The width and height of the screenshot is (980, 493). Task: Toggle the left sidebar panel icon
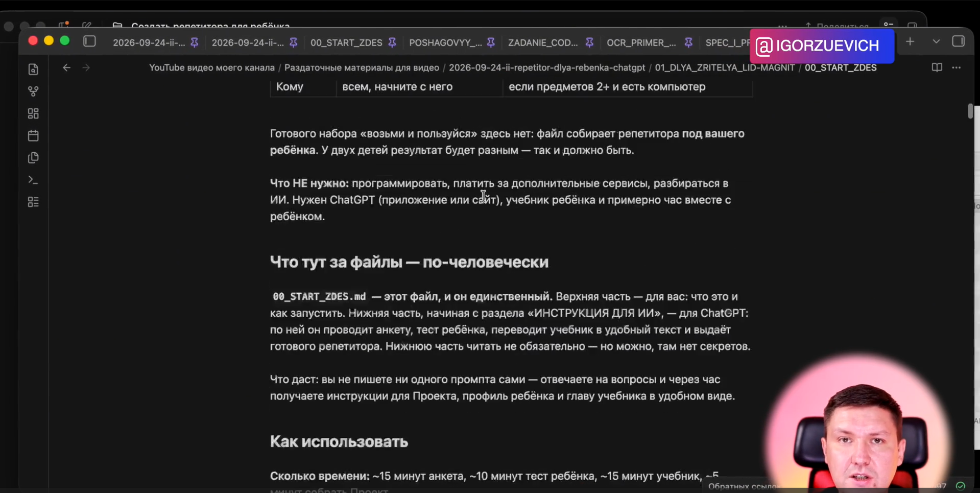coord(89,41)
